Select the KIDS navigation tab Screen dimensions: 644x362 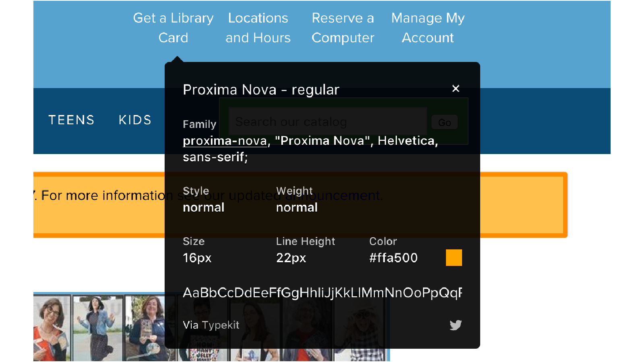[x=135, y=120]
